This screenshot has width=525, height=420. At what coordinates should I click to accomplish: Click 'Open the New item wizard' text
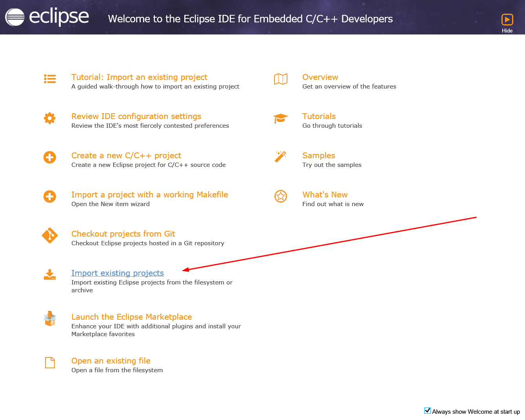(111, 204)
